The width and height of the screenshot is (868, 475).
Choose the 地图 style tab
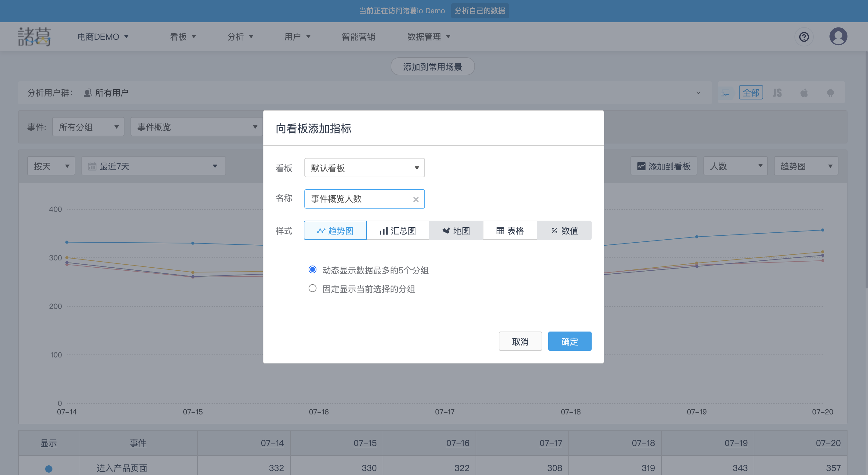tap(456, 231)
